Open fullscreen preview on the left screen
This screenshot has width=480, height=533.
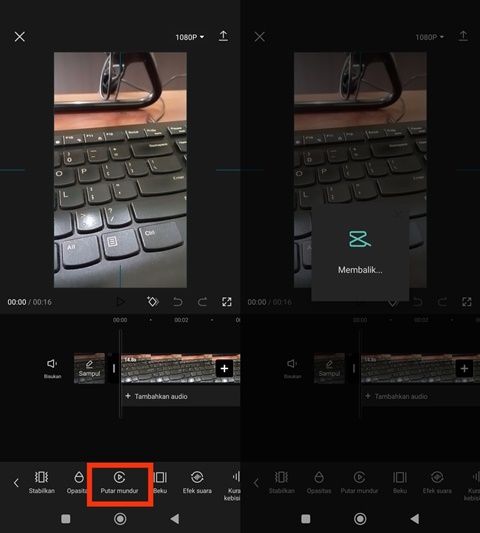click(227, 302)
